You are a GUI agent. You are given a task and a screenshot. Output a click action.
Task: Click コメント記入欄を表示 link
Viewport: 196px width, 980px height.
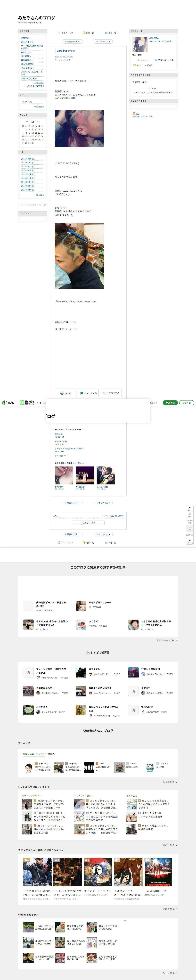tap(113, 515)
